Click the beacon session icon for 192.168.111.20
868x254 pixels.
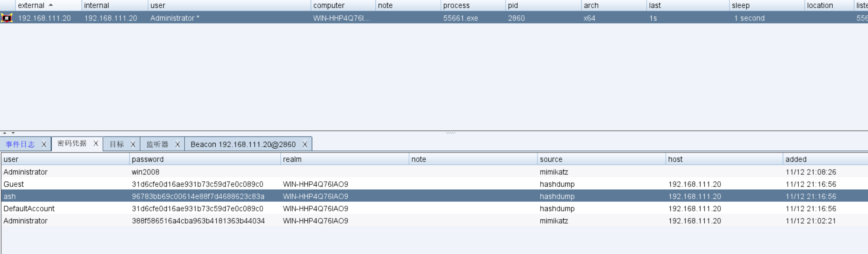pos(7,18)
